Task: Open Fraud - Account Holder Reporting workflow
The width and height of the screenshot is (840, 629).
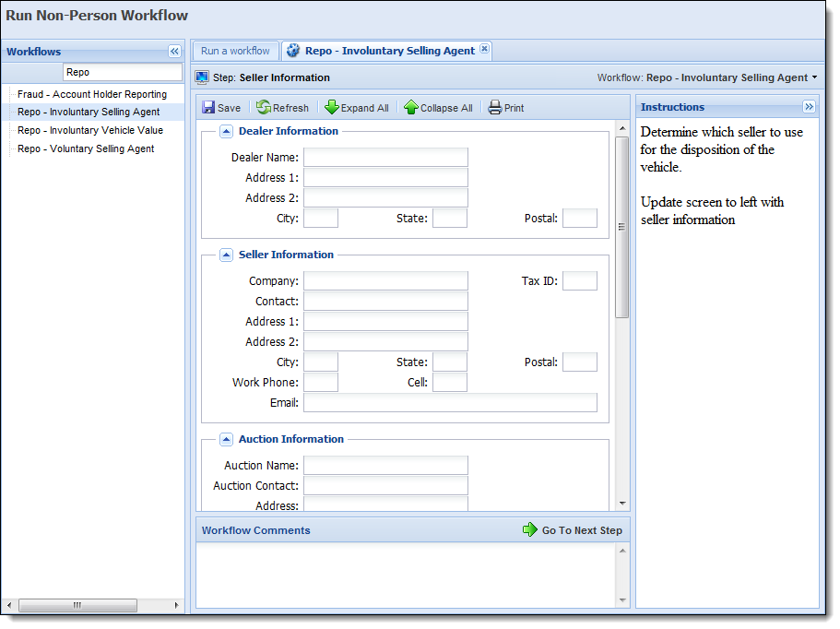Action: pos(92,94)
